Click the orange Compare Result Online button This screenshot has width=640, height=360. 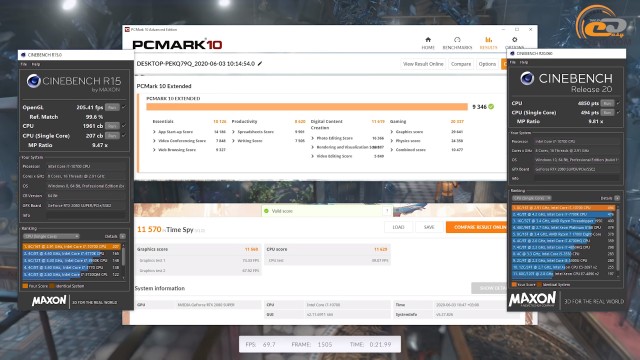point(477,227)
